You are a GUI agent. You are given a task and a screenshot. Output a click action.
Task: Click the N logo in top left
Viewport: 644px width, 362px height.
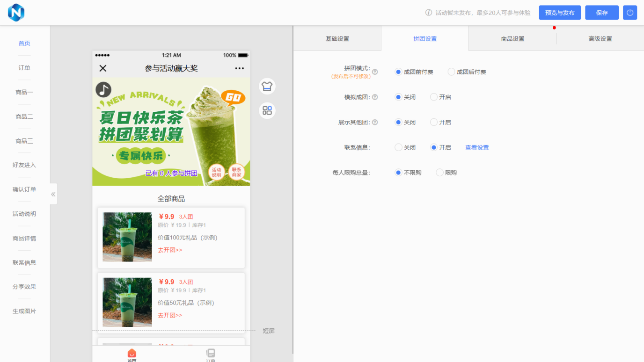tap(16, 13)
